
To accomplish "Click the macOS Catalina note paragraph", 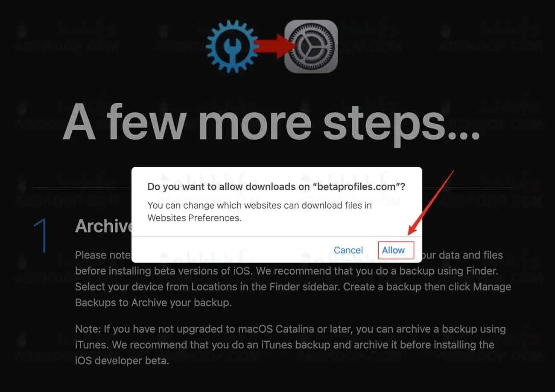I will [x=290, y=345].
